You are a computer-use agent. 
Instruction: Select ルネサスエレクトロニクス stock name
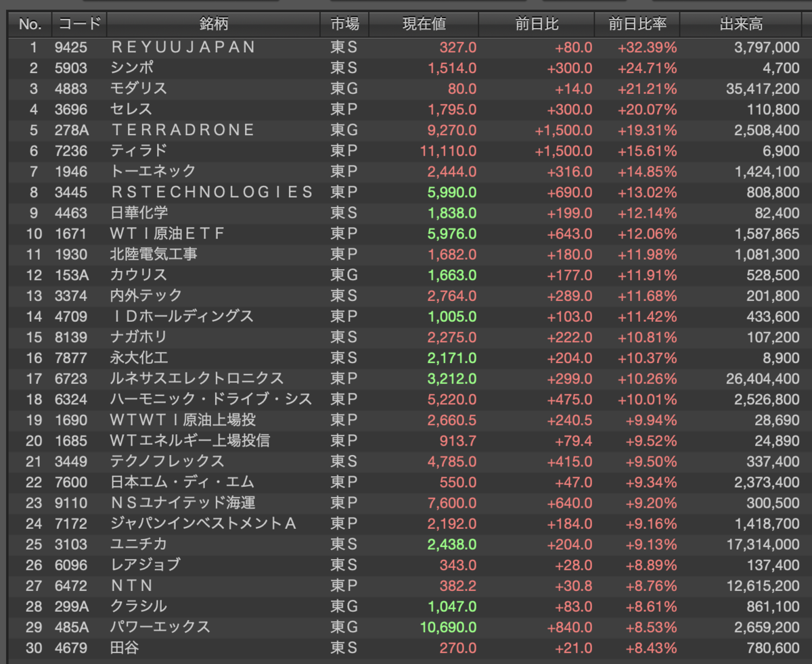click(x=197, y=379)
